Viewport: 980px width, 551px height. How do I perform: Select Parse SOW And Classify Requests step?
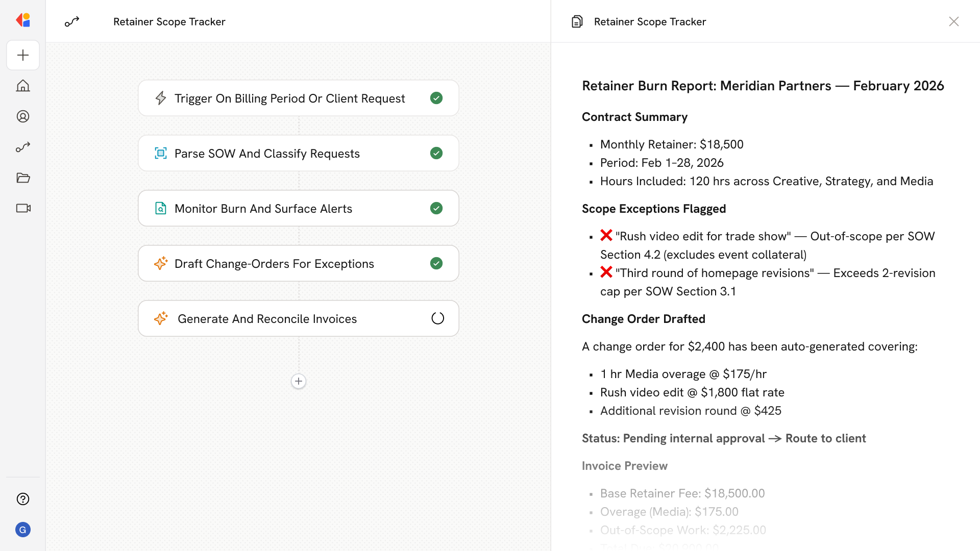[267, 154]
